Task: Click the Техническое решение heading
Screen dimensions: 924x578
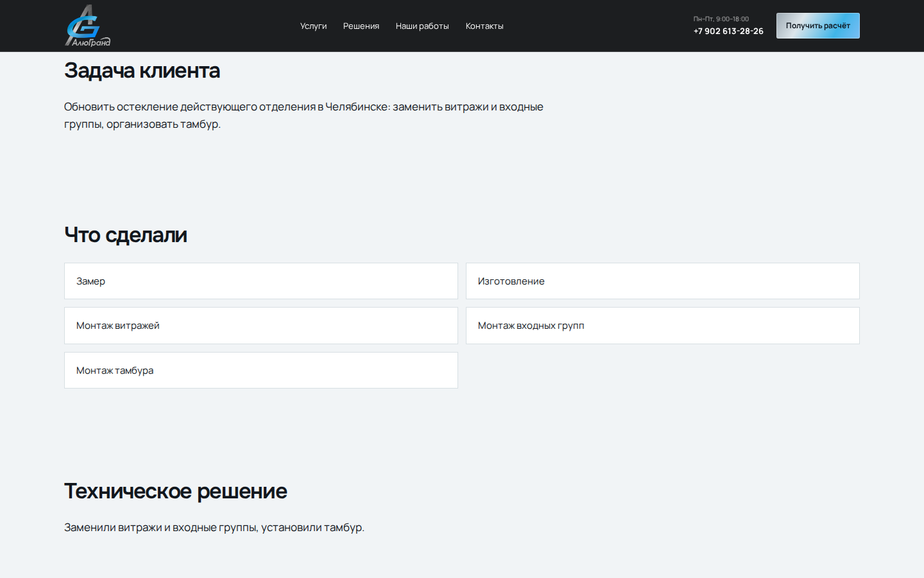Action: [x=175, y=491]
